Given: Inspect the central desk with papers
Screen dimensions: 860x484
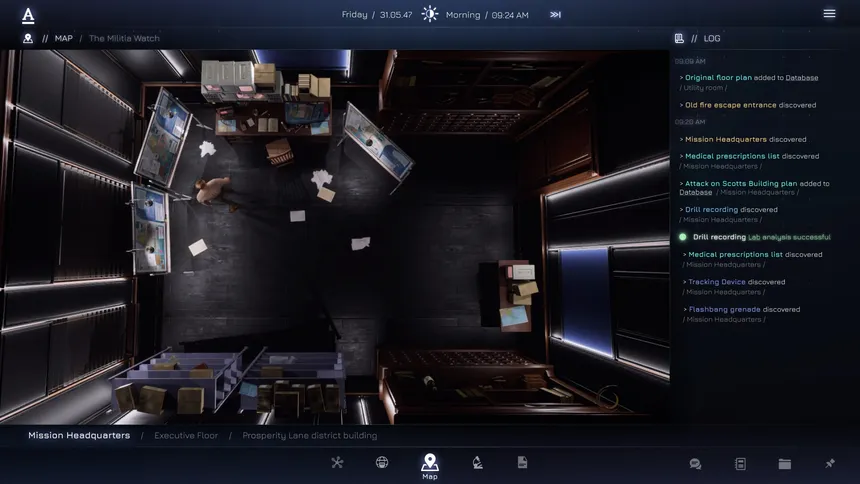Looking at the screenshot, I should (x=272, y=119).
